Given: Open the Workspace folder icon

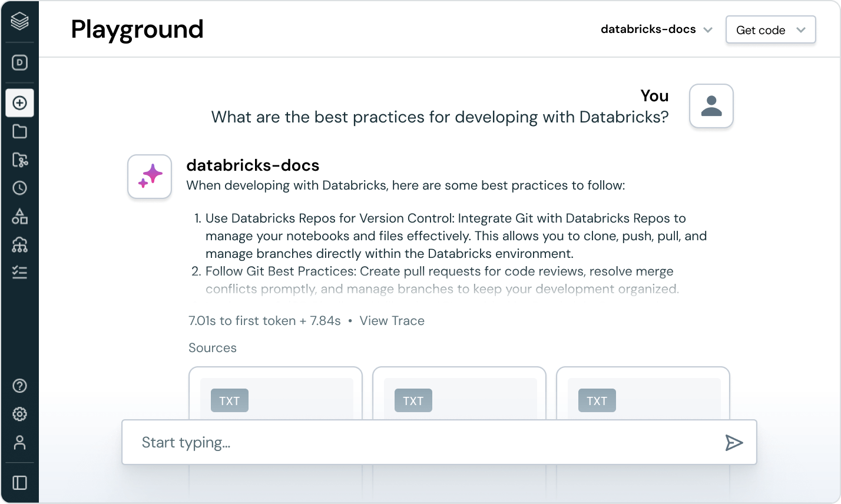Looking at the screenshot, I should (x=20, y=131).
